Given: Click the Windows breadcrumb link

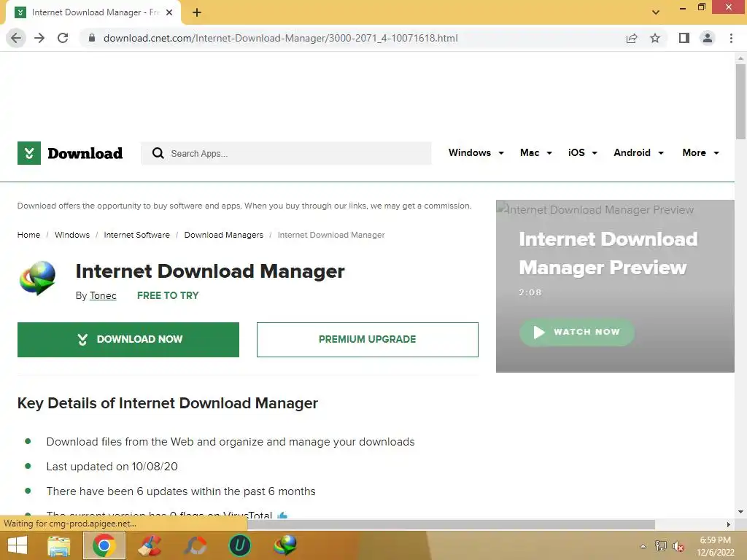Looking at the screenshot, I should point(72,235).
